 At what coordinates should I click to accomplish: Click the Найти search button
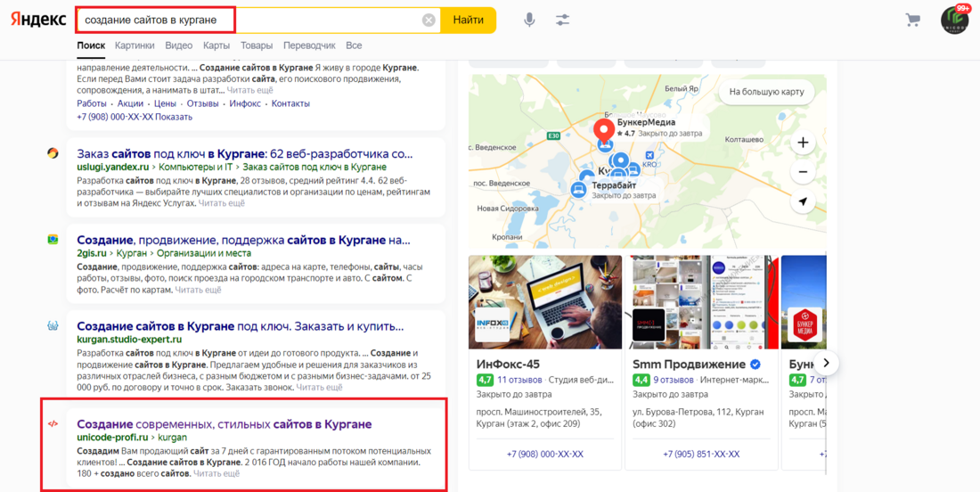click(x=468, y=20)
